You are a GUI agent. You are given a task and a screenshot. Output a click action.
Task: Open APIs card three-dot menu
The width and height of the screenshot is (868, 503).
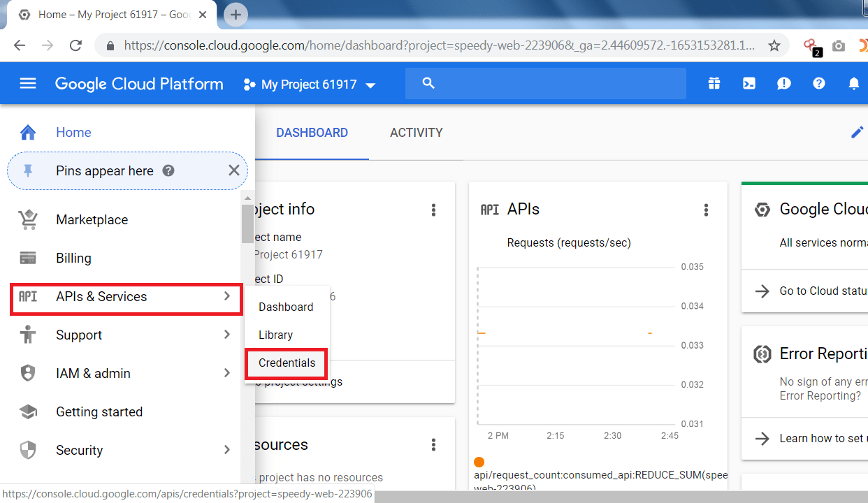[x=706, y=210]
